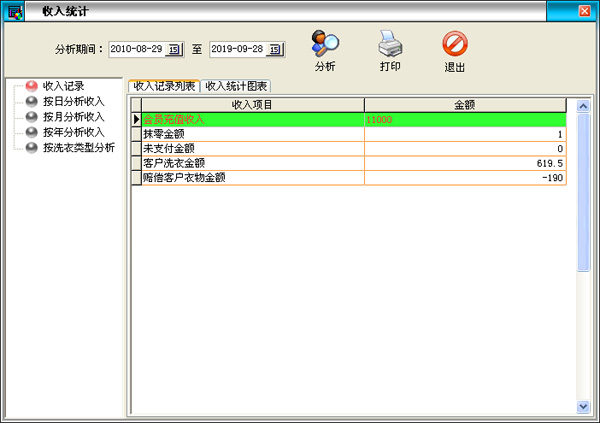Click the scrollbar up arrow
Image resolution: width=600 pixels, height=423 pixels.
[584, 104]
